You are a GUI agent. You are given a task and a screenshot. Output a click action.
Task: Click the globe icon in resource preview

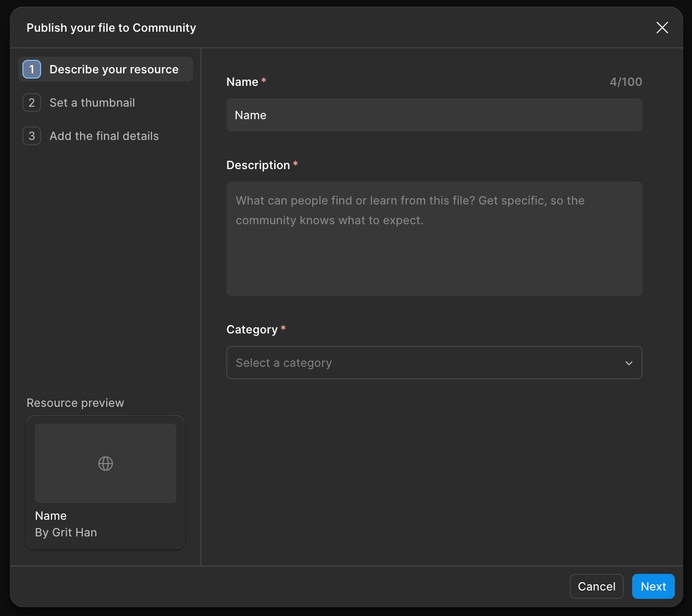106,463
